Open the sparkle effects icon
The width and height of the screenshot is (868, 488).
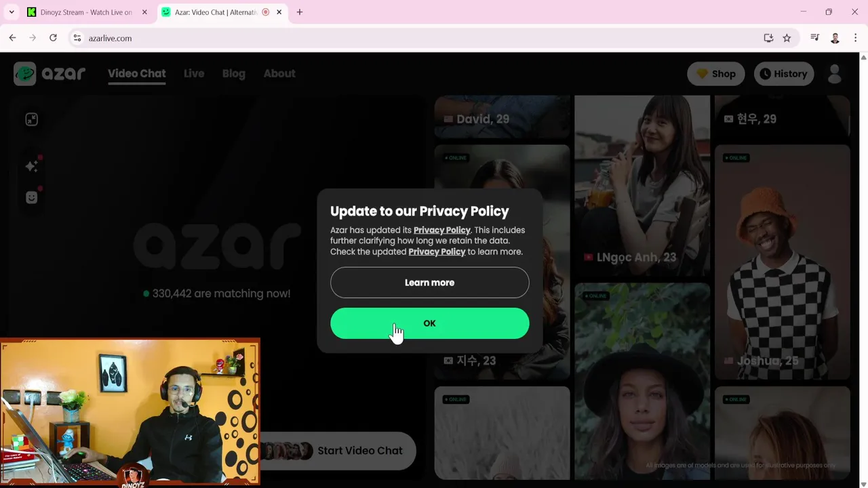pos(31,166)
